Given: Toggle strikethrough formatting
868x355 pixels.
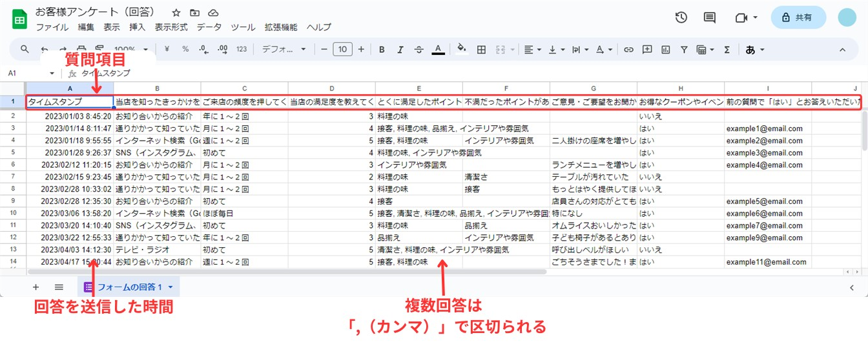Looking at the screenshot, I should pyautogui.click(x=418, y=49).
